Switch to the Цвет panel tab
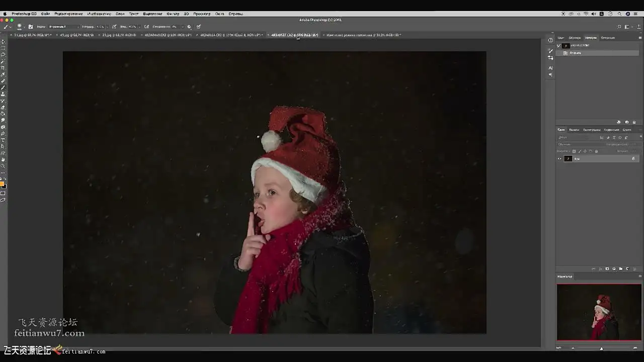This screenshot has width=644, height=362. click(561, 38)
